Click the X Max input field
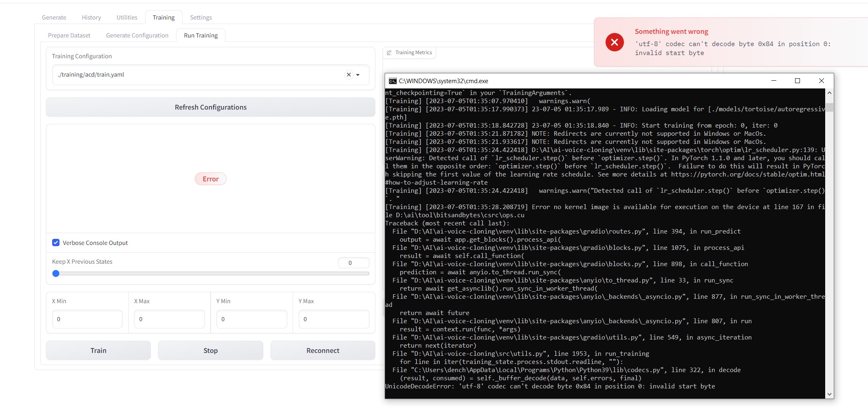 pyautogui.click(x=170, y=319)
